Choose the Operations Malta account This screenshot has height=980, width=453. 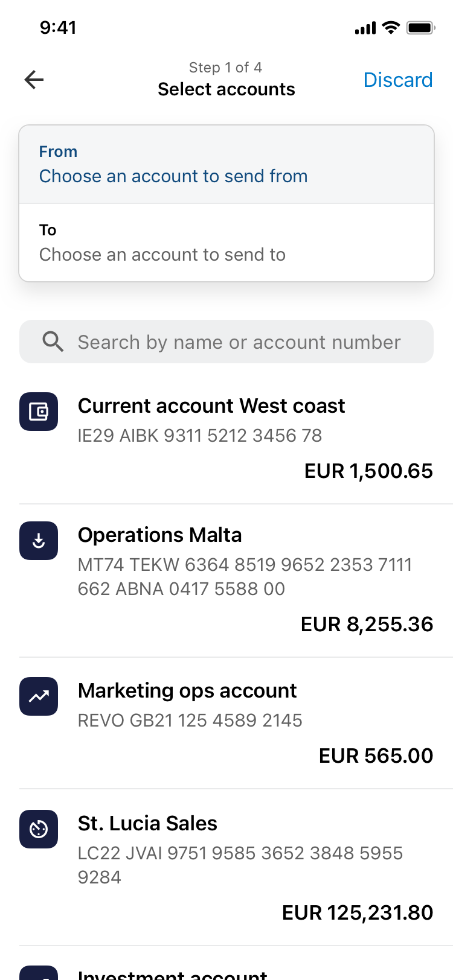coord(160,535)
